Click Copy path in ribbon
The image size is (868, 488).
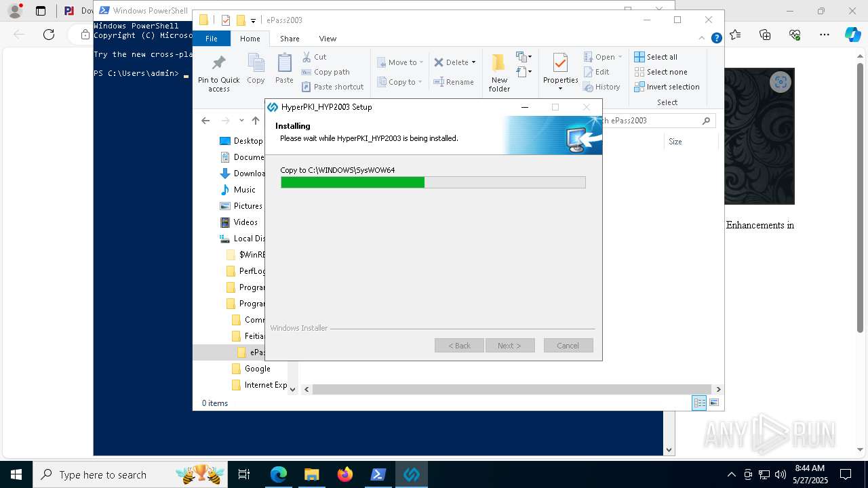(x=325, y=72)
